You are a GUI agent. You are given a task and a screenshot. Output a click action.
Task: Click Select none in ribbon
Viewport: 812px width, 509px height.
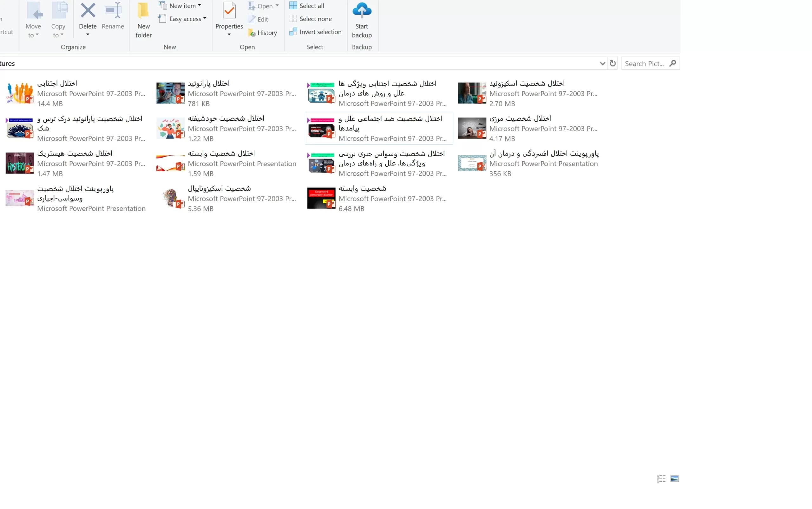(311, 19)
